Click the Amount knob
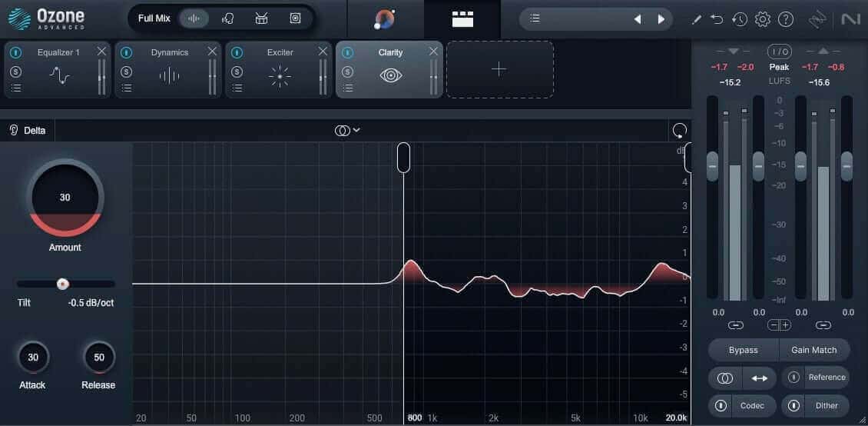This screenshot has width=868, height=426. (x=65, y=198)
